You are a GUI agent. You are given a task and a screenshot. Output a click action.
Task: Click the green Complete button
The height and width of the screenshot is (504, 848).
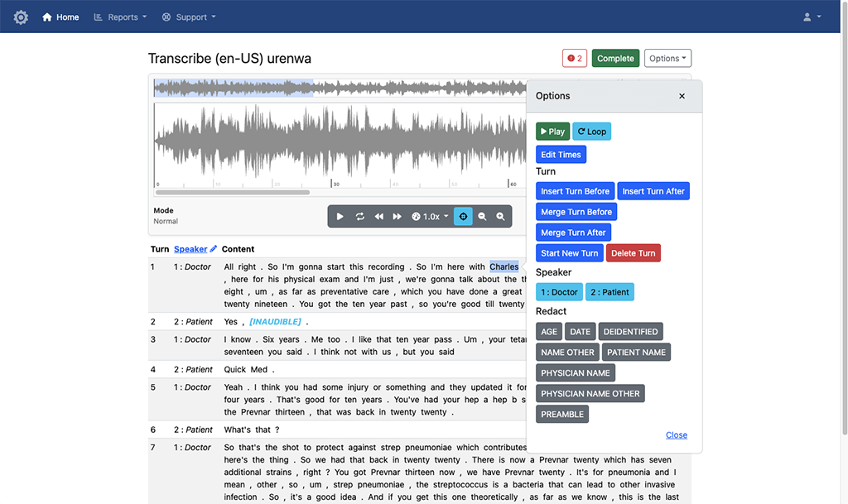(615, 59)
